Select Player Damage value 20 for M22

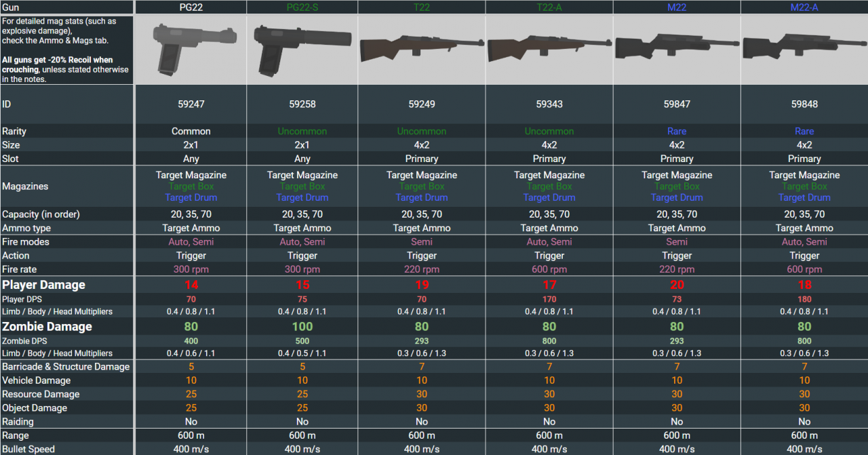click(x=677, y=285)
